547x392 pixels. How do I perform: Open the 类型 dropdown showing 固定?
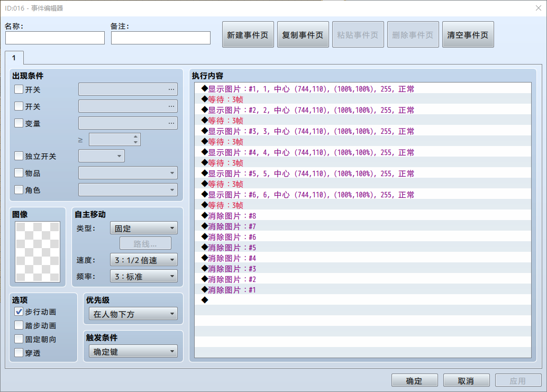(x=144, y=228)
